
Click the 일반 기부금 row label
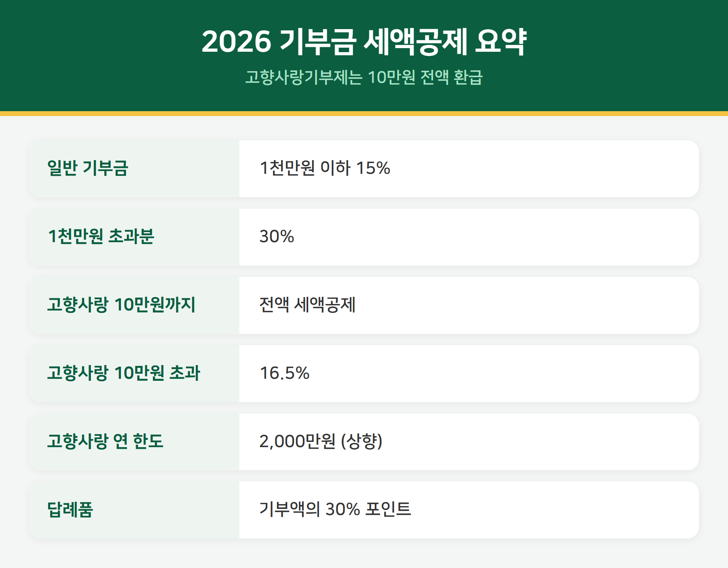[88, 168]
